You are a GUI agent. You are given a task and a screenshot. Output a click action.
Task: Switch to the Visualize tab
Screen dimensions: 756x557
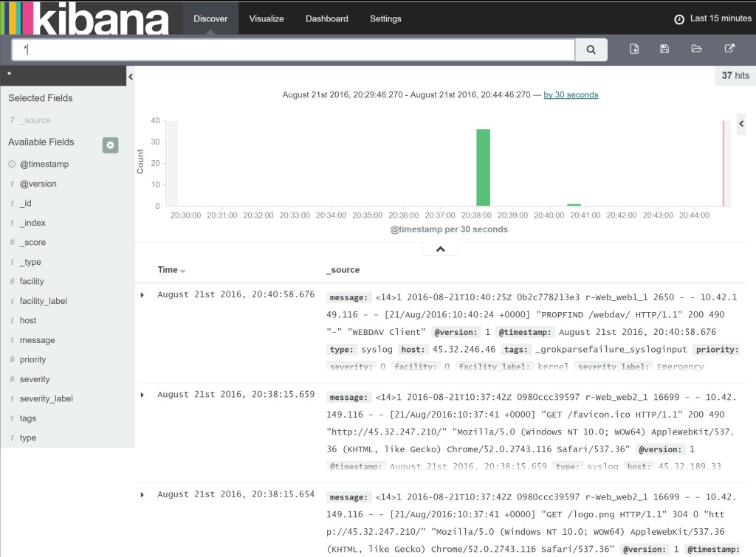click(x=267, y=18)
